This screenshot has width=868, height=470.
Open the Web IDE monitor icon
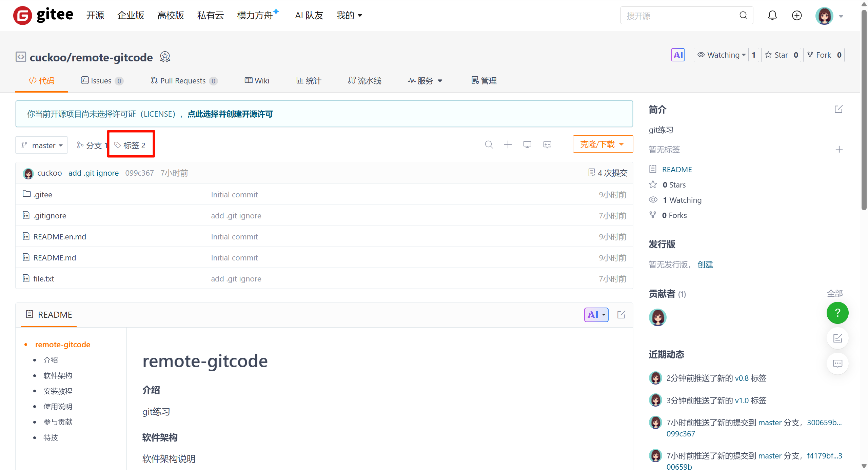[x=527, y=145]
